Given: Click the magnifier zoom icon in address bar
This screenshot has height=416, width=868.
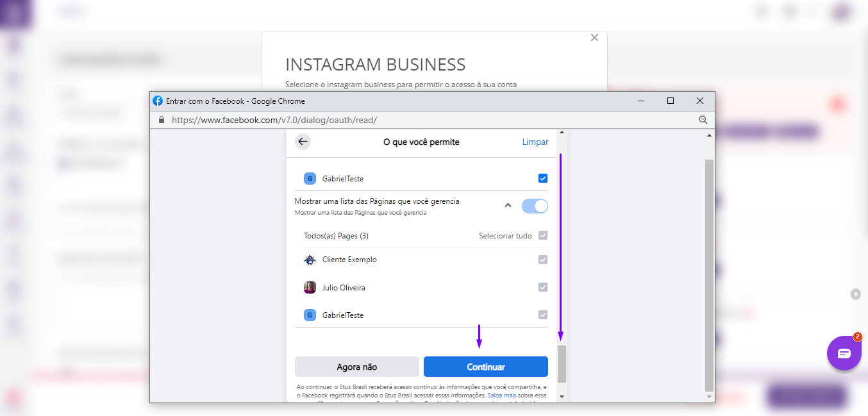Looking at the screenshot, I should 703,120.
